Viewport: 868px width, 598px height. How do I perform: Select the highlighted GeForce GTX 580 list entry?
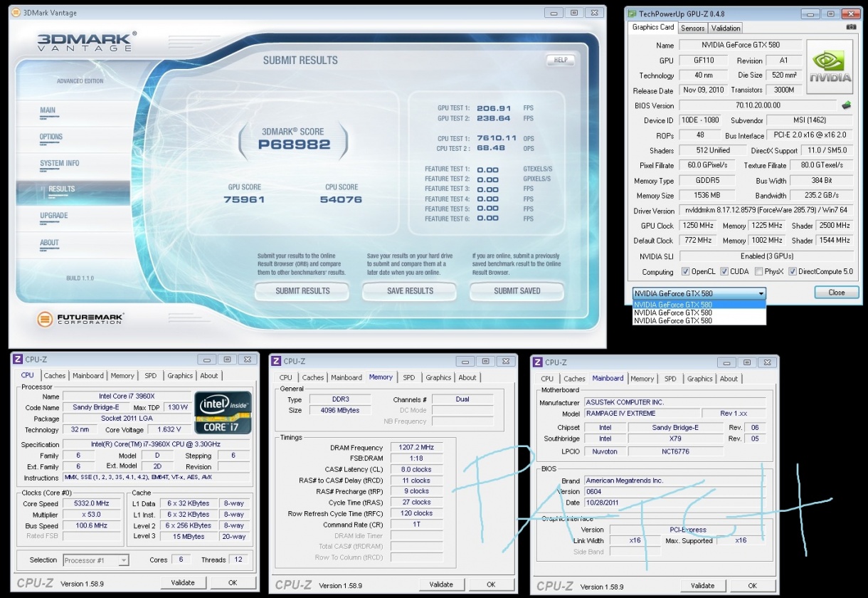click(x=699, y=305)
